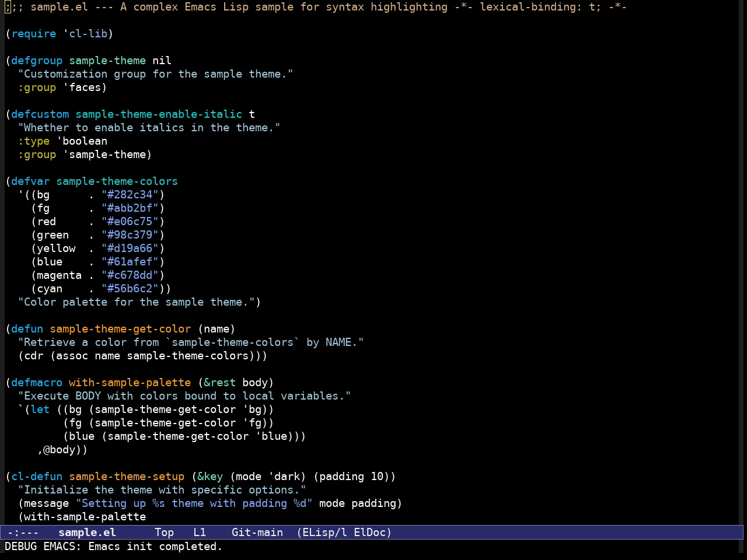
Task: Click the color string "#98c379"
Action: [x=130, y=235]
